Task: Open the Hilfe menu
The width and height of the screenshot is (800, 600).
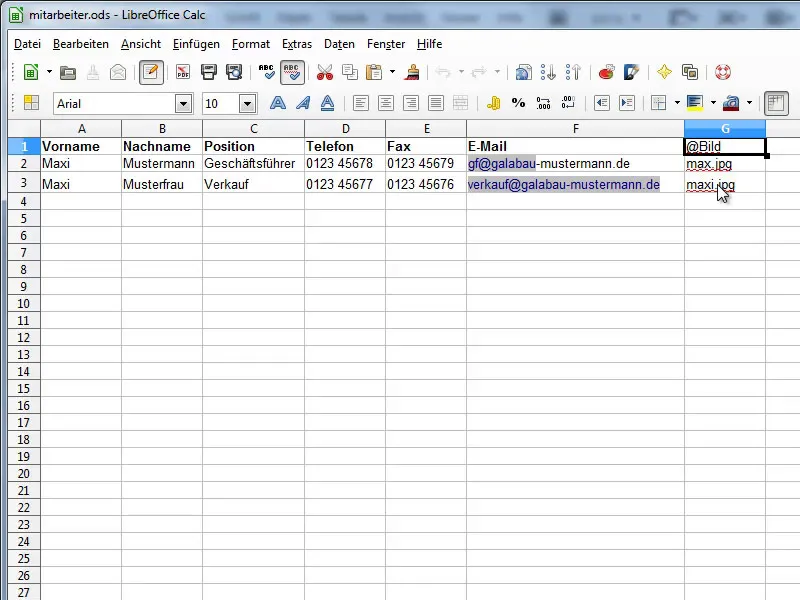Action: [x=429, y=44]
